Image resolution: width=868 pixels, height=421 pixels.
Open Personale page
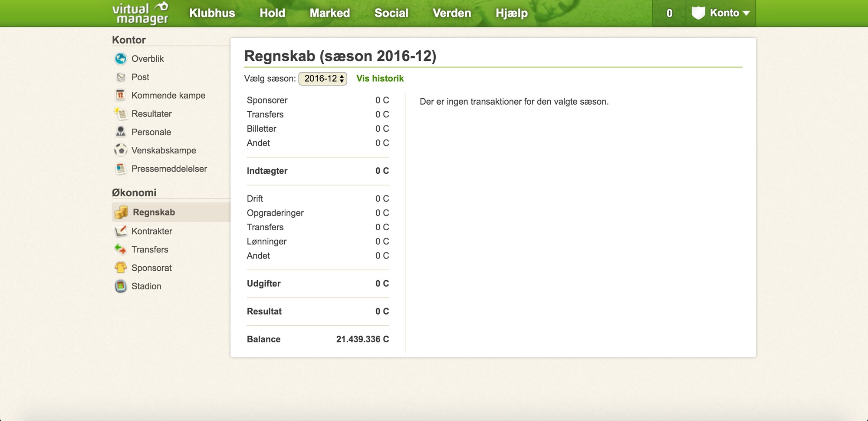(x=151, y=132)
